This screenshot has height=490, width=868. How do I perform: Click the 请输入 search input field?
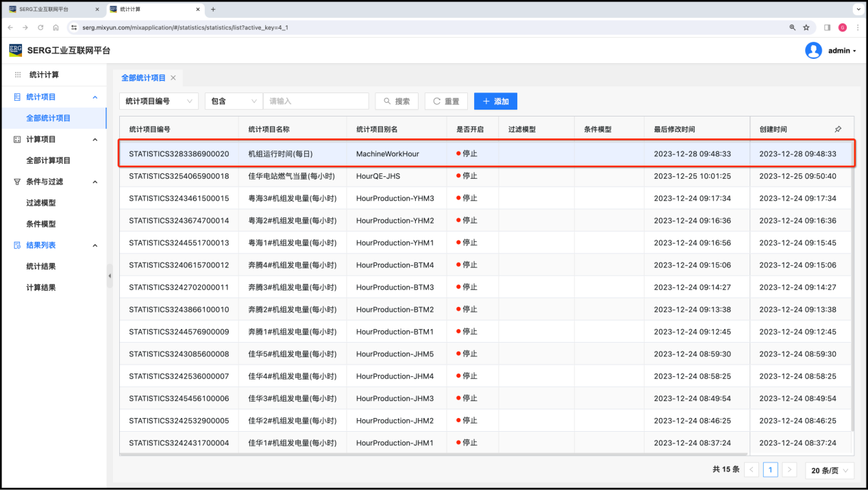coord(315,101)
